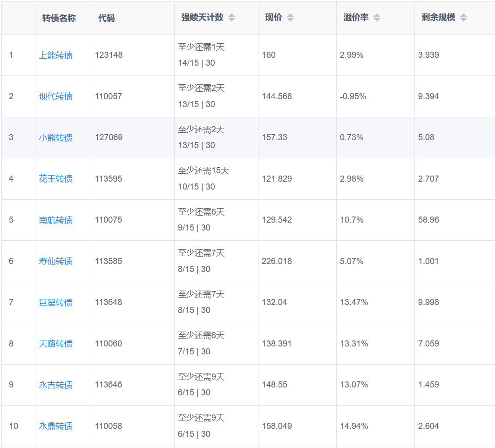Screen dimensions: 495x448
Task: Open the 天路转债 link
Action: click(x=56, y=344)
